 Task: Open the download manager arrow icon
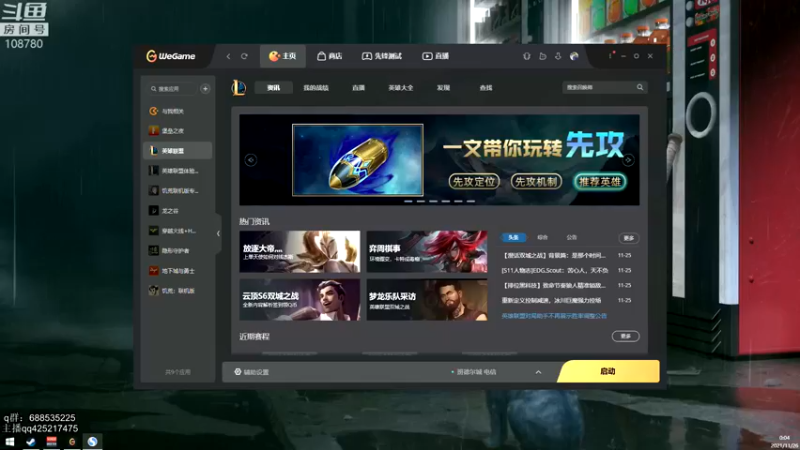coord(558,56)
